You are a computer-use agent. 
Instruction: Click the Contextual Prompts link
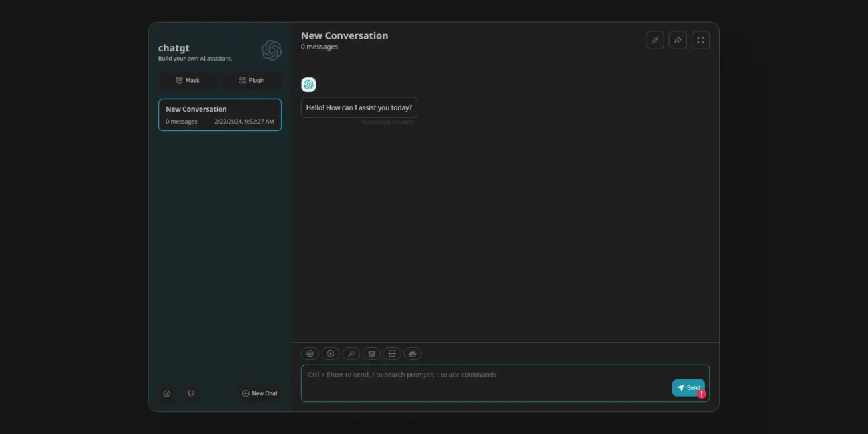click(x=387, y=122)
